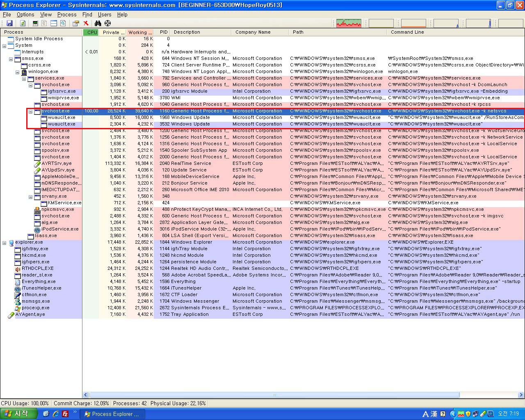Sort by the CPU column header
Viewport: 525px width, 420px height.
pos(91,32)
